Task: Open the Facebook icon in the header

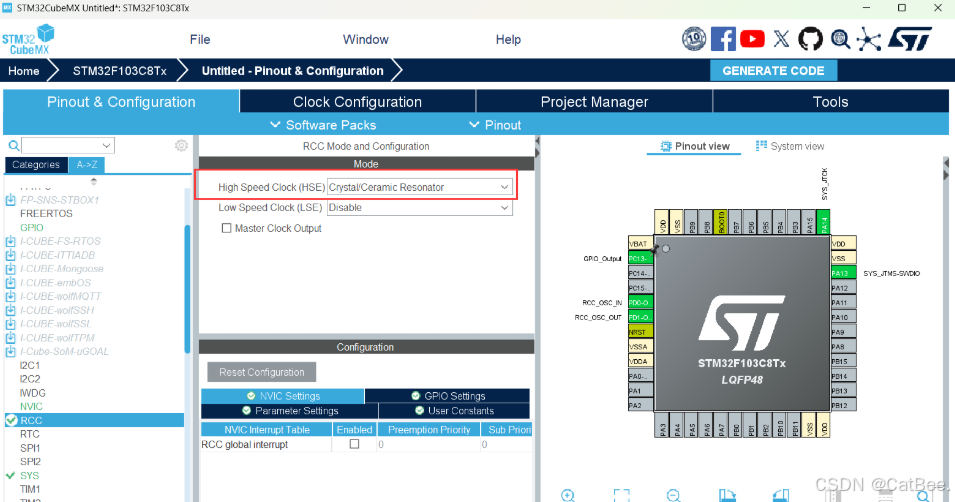Action: [723, 39]
